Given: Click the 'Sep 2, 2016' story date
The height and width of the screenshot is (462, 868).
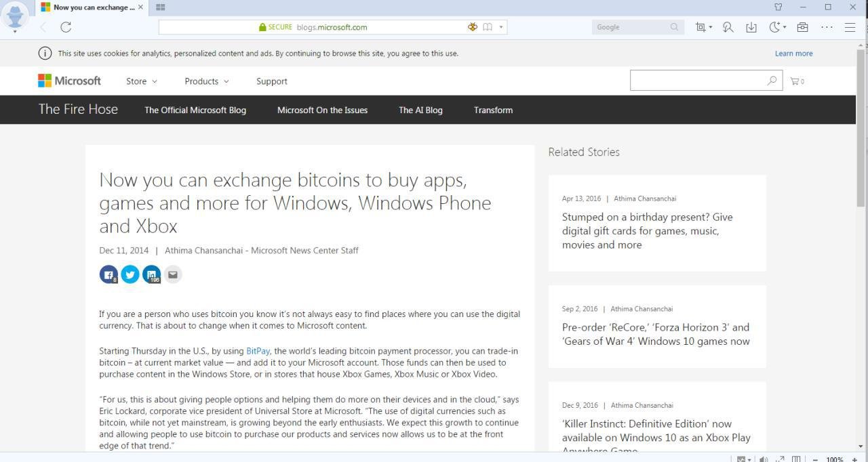Looking at the screenshot, I should [x=580, y=309].
